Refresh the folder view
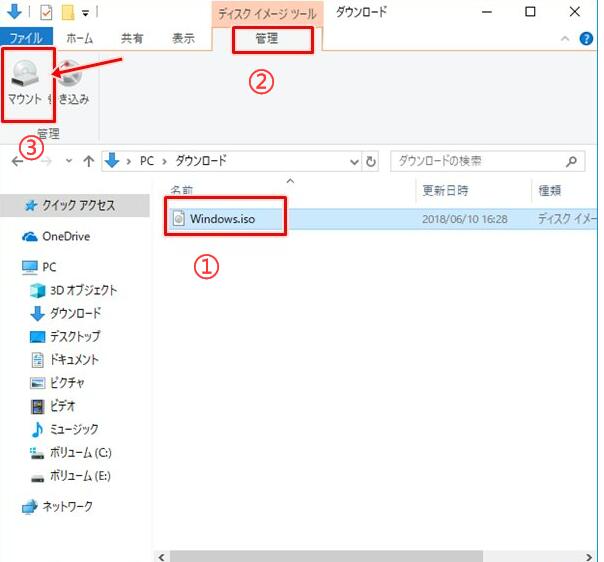 (371, 161)
